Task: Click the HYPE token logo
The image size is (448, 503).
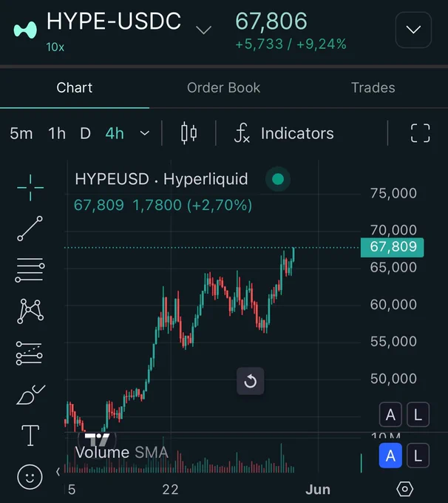Action: (25, 30)
